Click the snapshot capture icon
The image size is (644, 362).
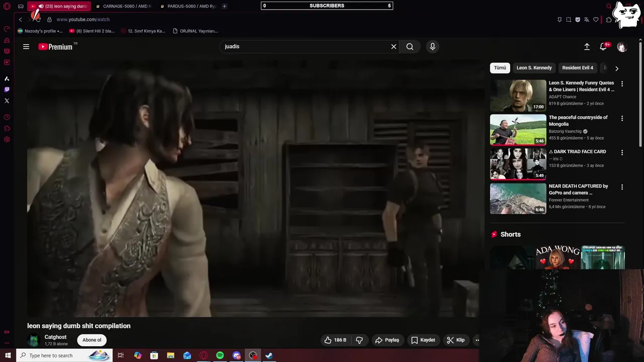(569, 20)
